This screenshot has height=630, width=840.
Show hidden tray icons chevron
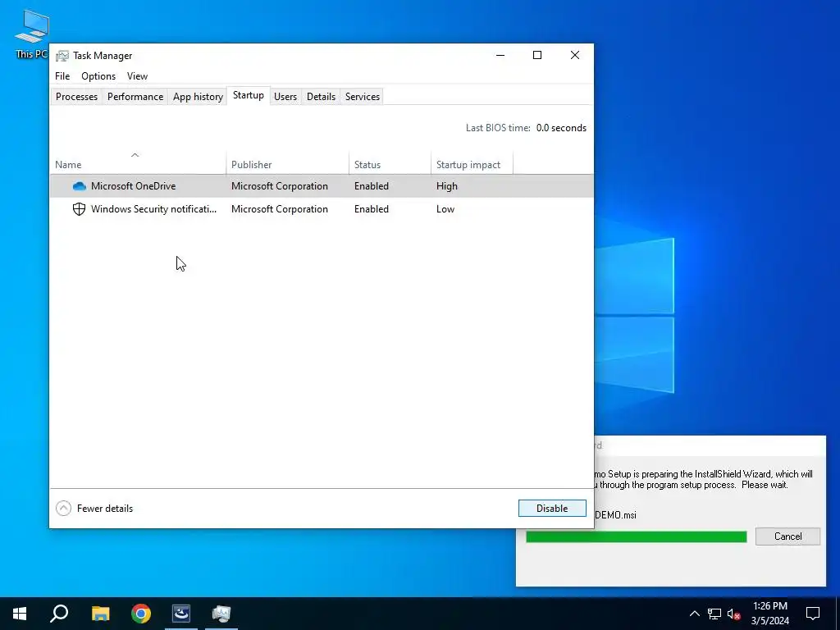(x=694, y=614)
